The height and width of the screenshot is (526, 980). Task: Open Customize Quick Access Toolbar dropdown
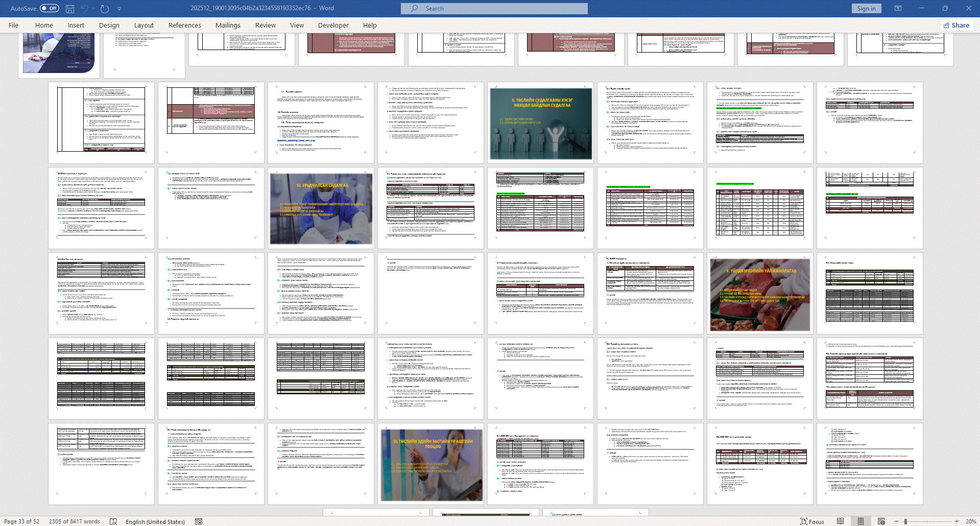click(119, 9)
